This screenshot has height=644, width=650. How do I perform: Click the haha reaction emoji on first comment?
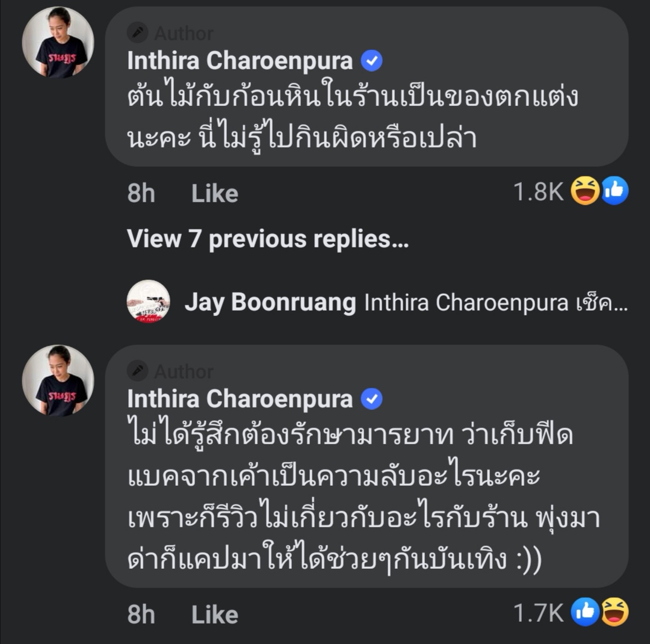[x=586, y=191]
